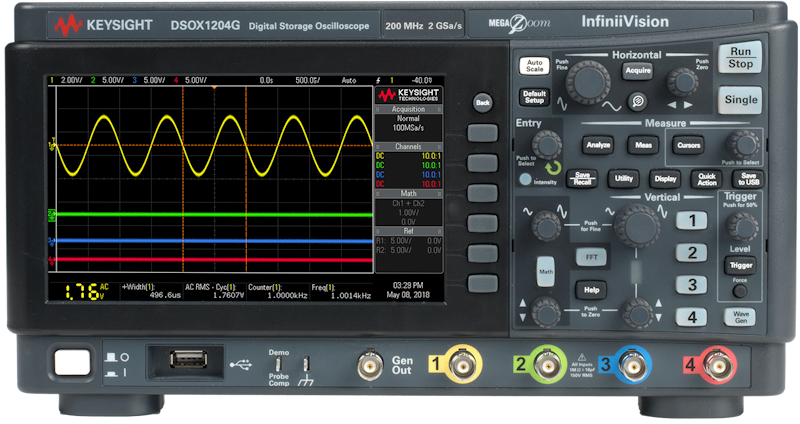Push the Entry knob to select
Viewport: 800px width, 424px height.
547,145
